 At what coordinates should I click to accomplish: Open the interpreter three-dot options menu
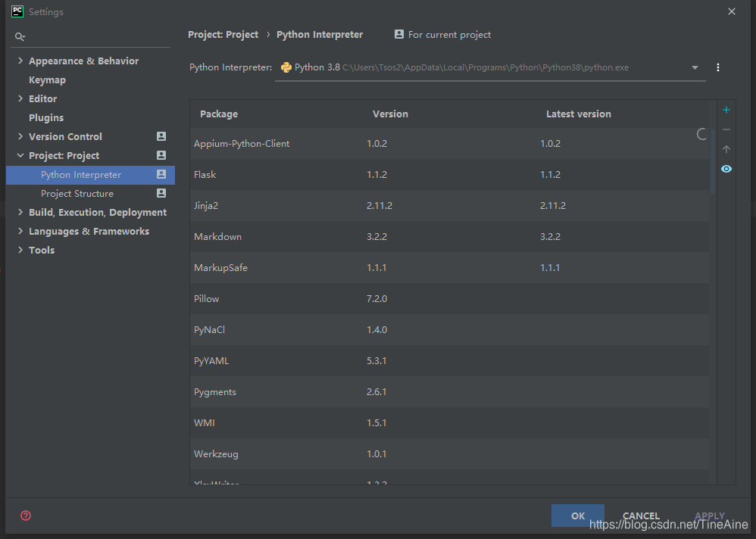point(718,67)
